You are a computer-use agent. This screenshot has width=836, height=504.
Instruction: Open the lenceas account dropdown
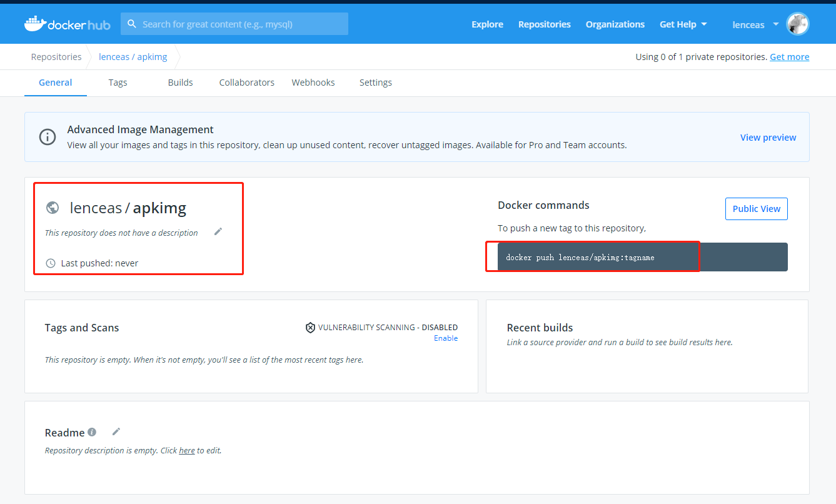(754, 24)
